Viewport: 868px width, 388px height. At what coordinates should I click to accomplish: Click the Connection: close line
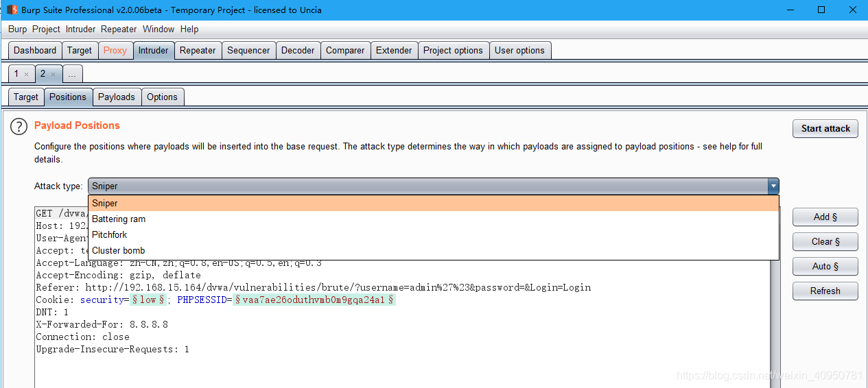pyautogui.click(x=82, y=337)
